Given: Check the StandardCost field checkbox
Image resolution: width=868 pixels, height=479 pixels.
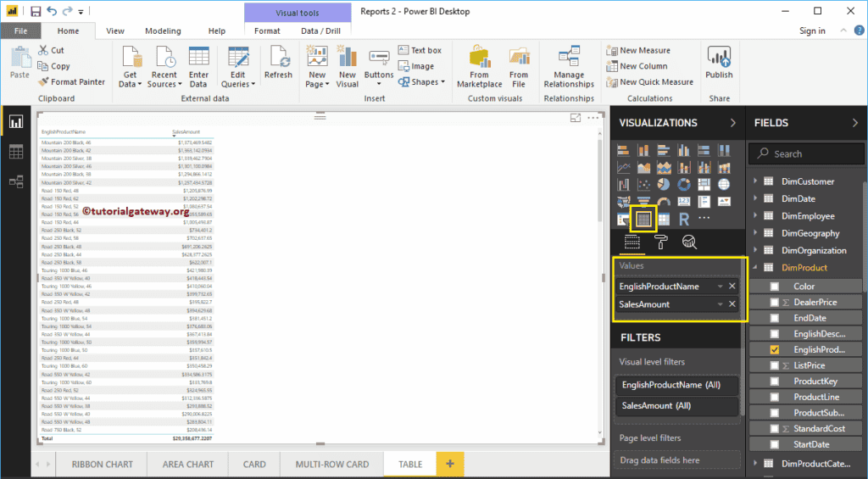Looking at the screenshot, I should tap(775, 429).
